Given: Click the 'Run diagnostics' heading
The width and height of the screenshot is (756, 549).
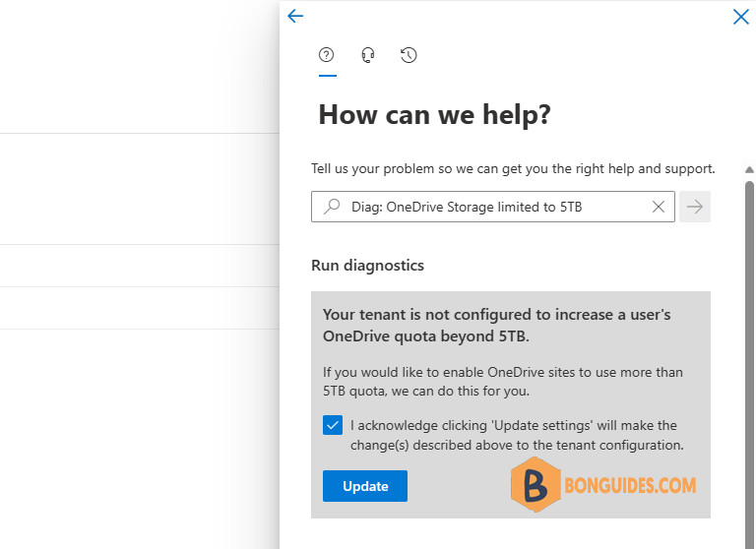Looking at the screenshot, I should click(x=367, y=265).
